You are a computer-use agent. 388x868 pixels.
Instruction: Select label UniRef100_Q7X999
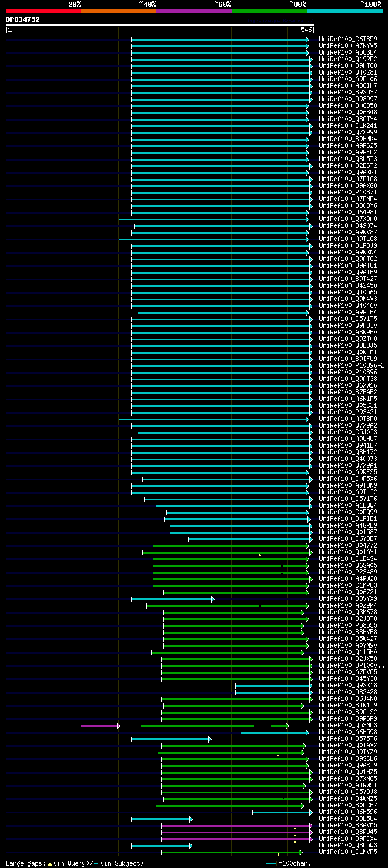[348, 133]
